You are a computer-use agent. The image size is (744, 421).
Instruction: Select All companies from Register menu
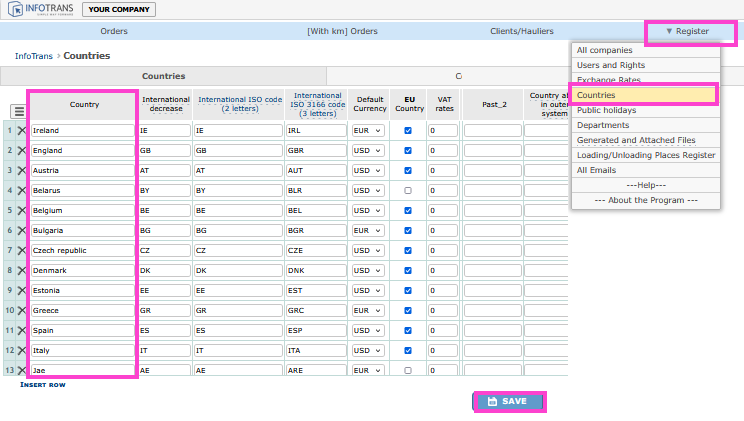tap(646, 50)
